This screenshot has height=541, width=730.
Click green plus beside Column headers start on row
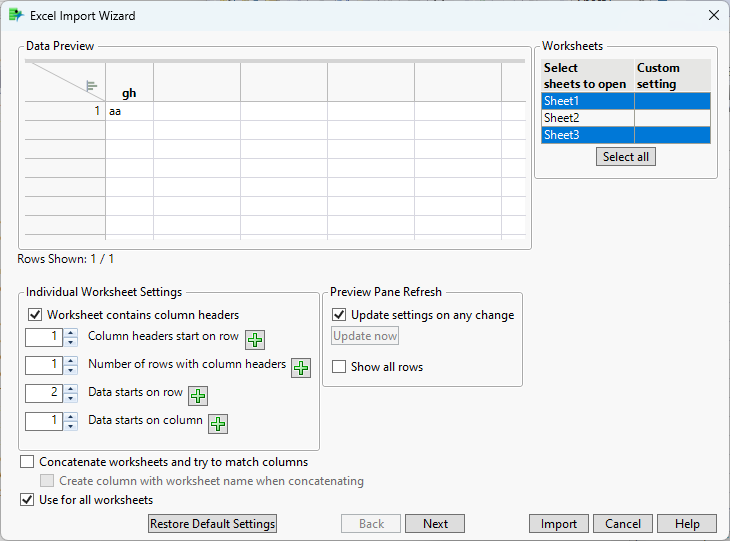[255, 339]
